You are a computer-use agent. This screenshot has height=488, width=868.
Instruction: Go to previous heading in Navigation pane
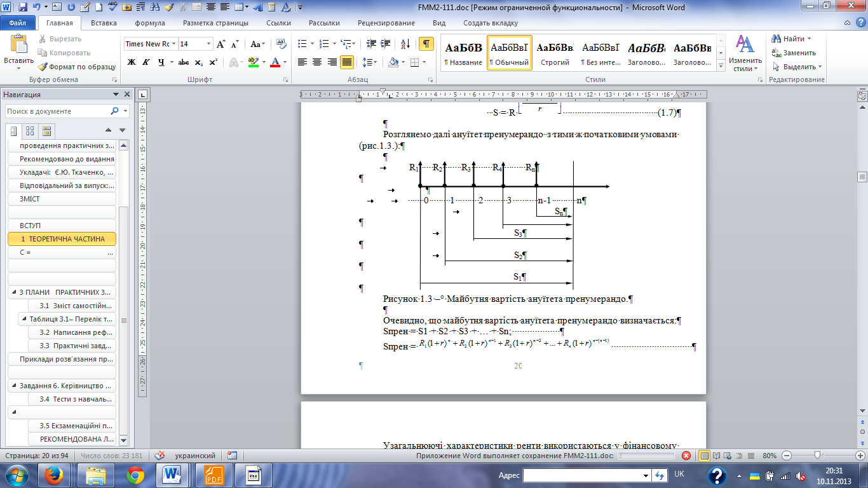(108, 131)
